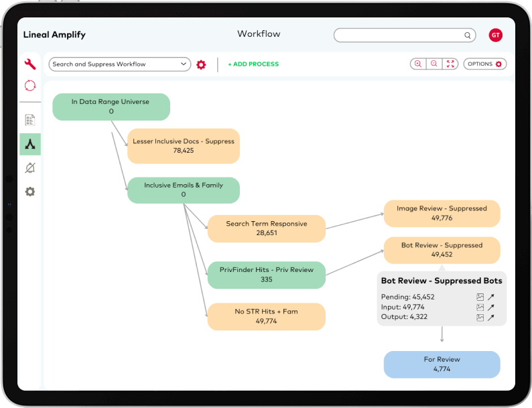Open the OPTIONS button

[484, 64]
